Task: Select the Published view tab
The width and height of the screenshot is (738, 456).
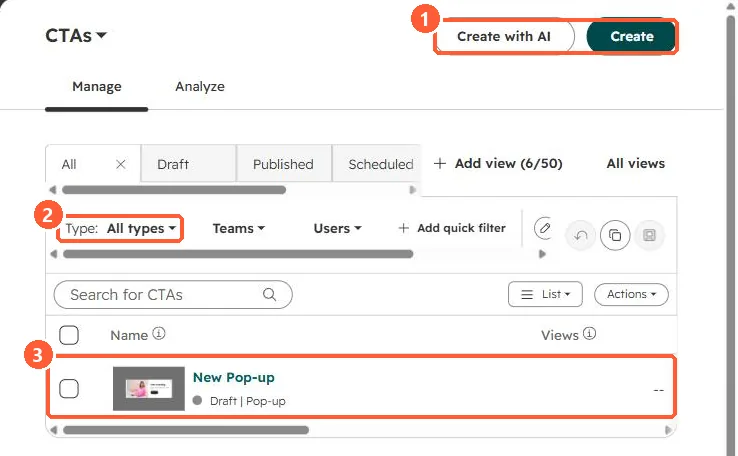Action: point(284,164)
